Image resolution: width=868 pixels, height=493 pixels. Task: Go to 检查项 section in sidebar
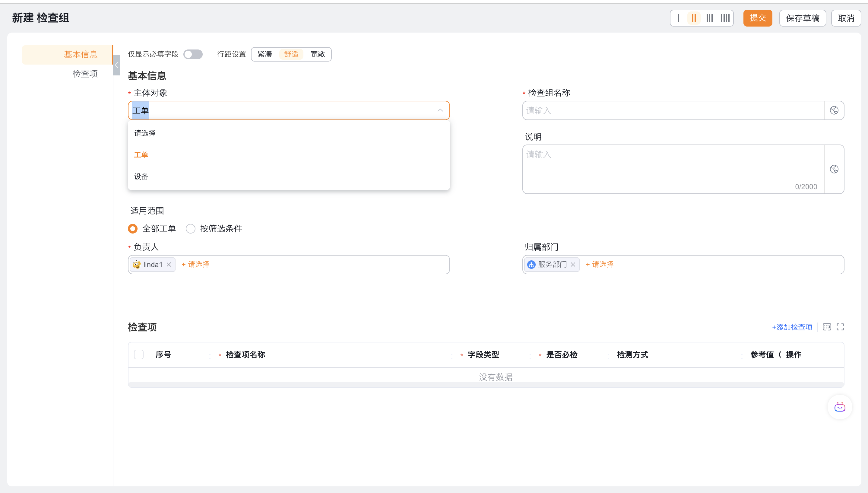tap(85, 74)
